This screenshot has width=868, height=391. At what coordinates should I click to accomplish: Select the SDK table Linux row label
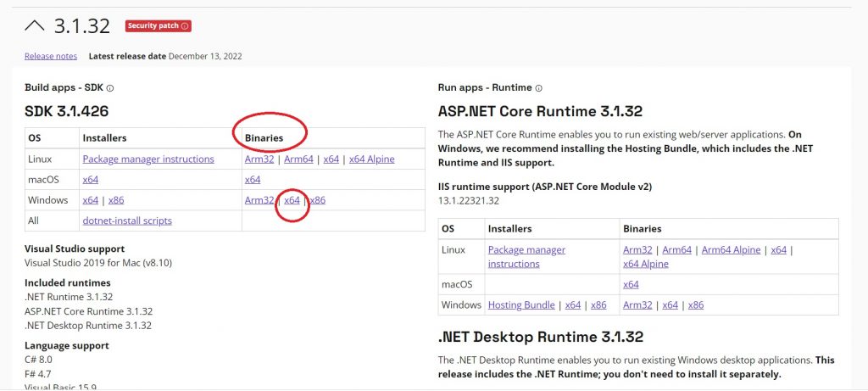point(40,159)
